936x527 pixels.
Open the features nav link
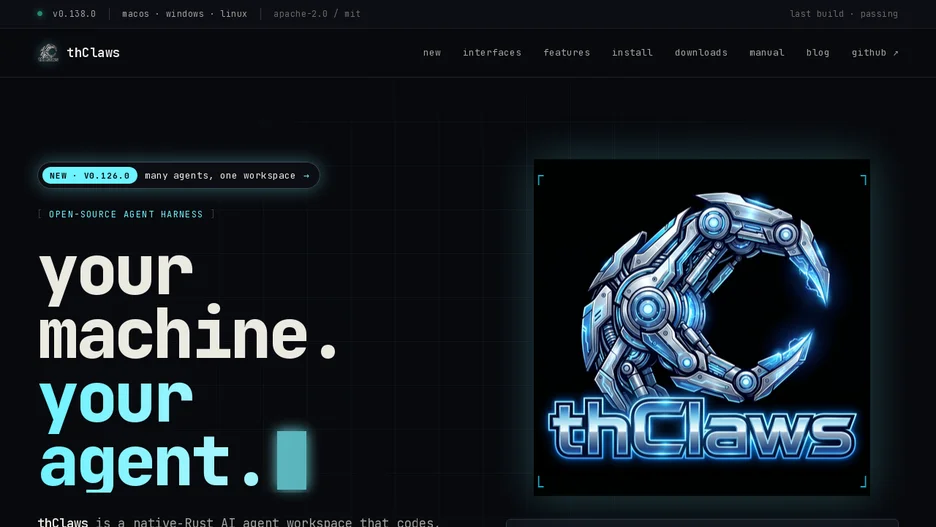coord(566,53)
